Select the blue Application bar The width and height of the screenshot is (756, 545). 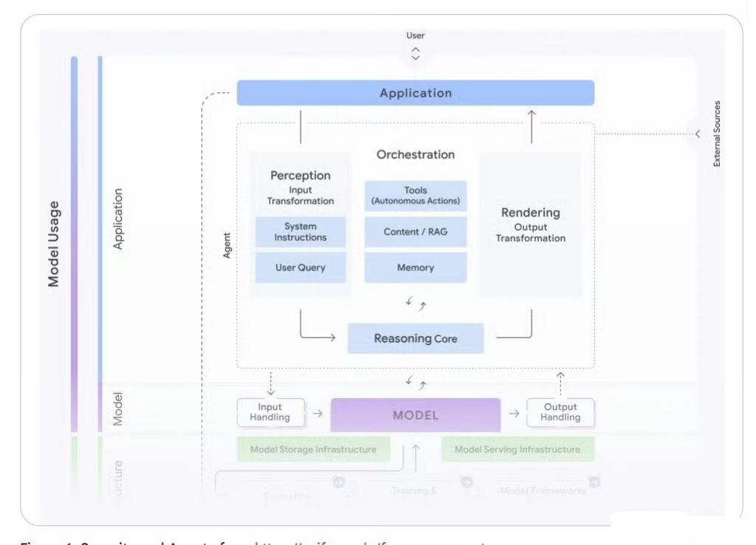tap(415, 93)
